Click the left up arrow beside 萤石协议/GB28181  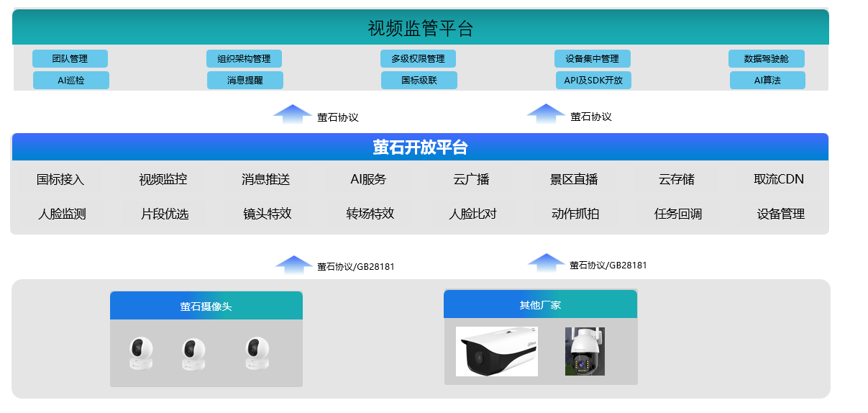(293, 264)
